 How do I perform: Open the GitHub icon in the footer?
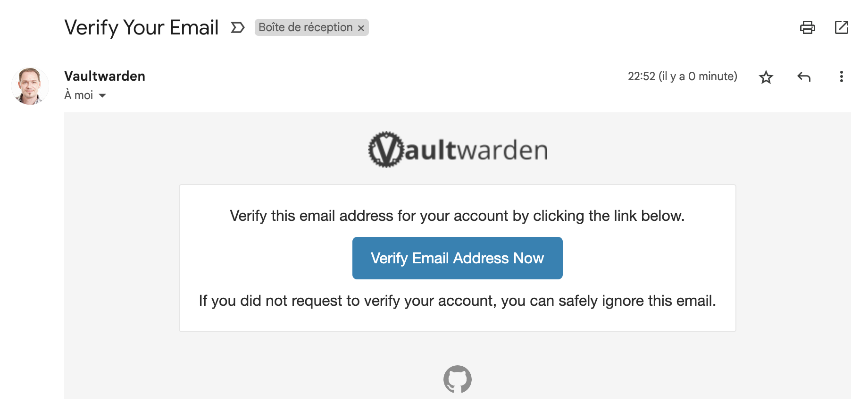[458, 379]
